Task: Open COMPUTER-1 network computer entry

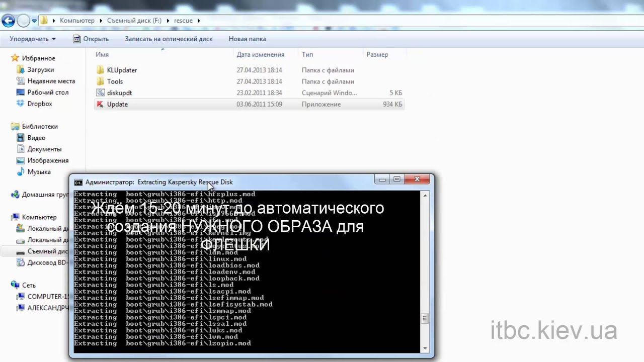Action: pyautogui.click(x=48, y=297)
